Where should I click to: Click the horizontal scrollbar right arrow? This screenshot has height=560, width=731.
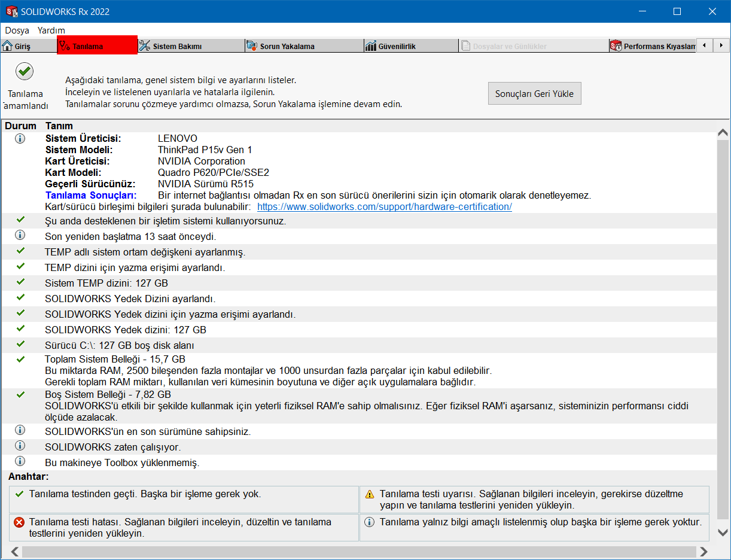tap(703, 552)
